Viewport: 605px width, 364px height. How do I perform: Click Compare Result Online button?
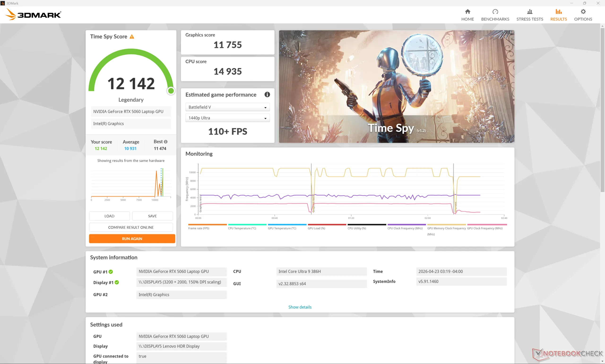tap(131, 227)
